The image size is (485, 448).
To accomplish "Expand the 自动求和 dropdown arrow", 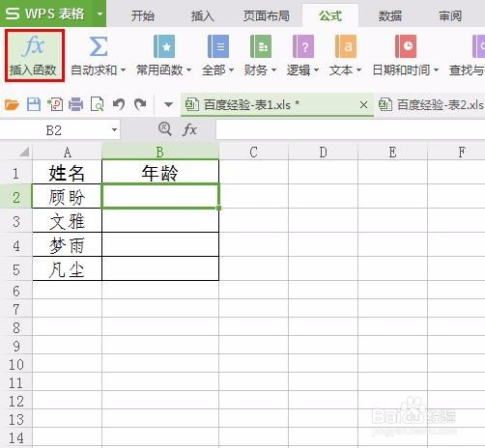I will click(x=123, y=70).
